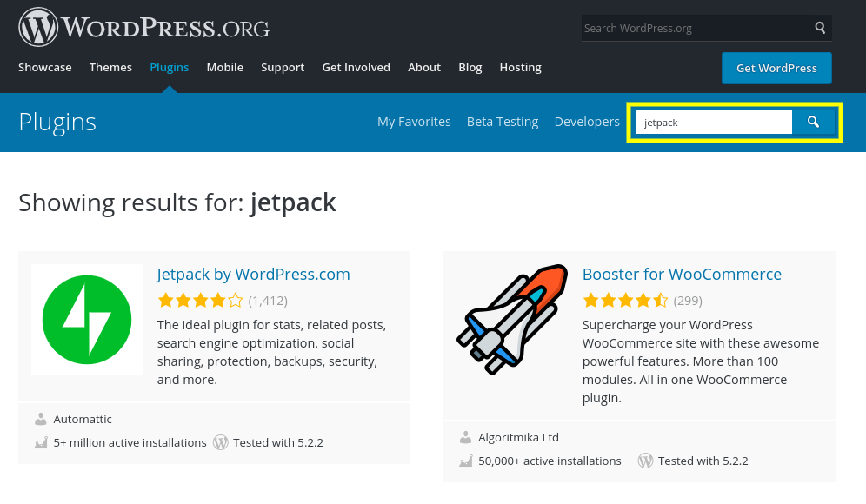The width and height of the screenshot is (866, 504).
Task: Click the Get WordPress button
Action: click(x=776, y=68)
